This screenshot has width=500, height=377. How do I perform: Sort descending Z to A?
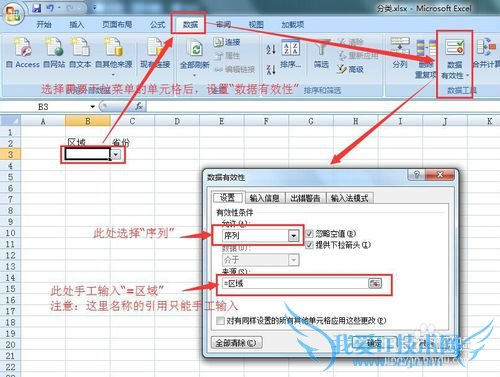click(x=271, y=69)
